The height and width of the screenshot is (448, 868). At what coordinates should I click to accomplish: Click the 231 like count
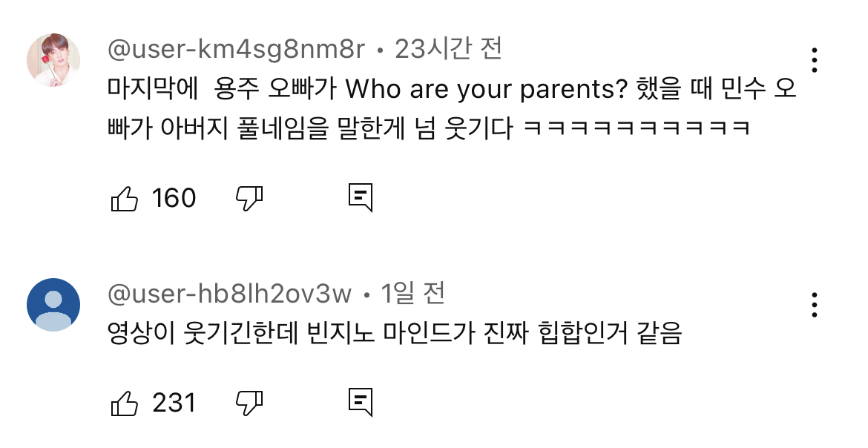174,403
